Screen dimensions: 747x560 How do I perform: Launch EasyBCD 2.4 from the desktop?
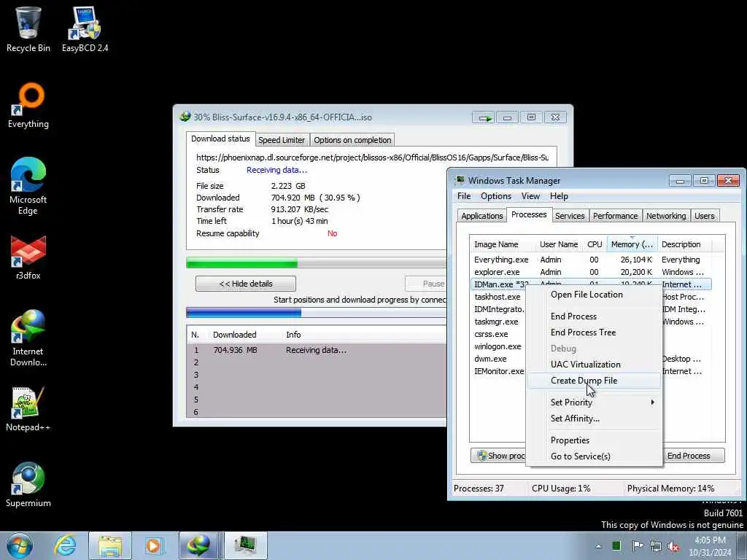[x=85, y=28]
